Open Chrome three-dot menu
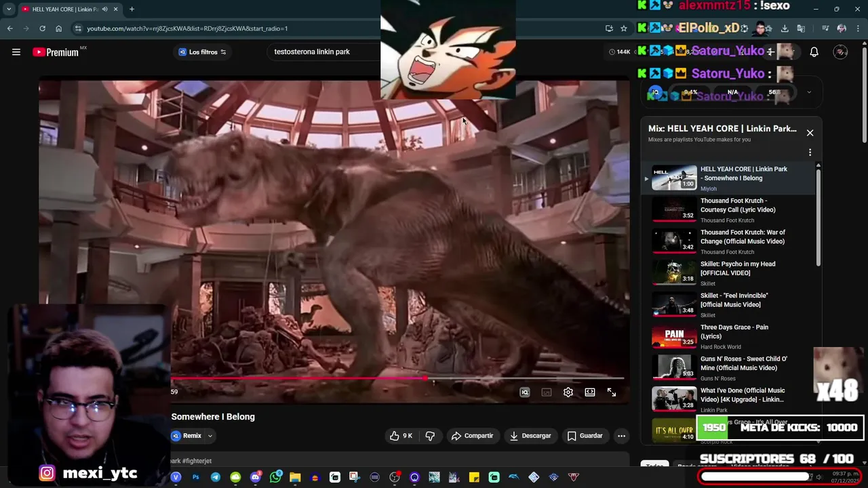868x488 pixels. [x=858, y=28]
